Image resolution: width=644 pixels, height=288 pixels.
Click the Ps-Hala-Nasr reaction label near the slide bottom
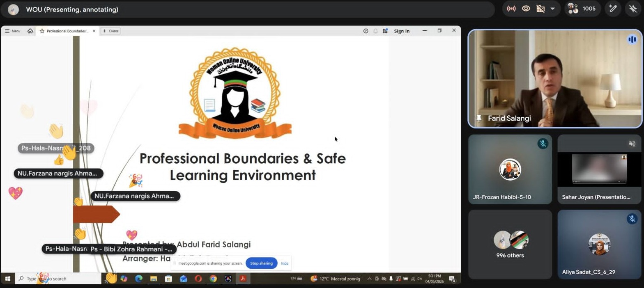(66, 249)
